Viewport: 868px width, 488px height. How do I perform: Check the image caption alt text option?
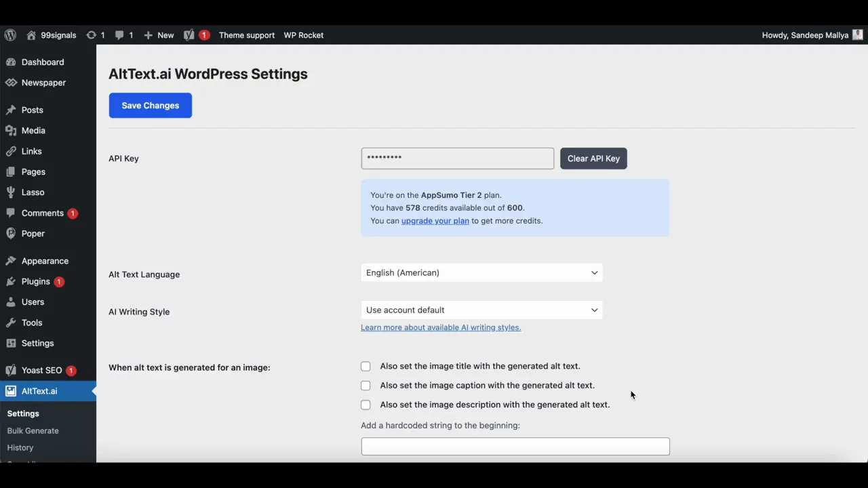pyautogui.click(x=366, y=385)
